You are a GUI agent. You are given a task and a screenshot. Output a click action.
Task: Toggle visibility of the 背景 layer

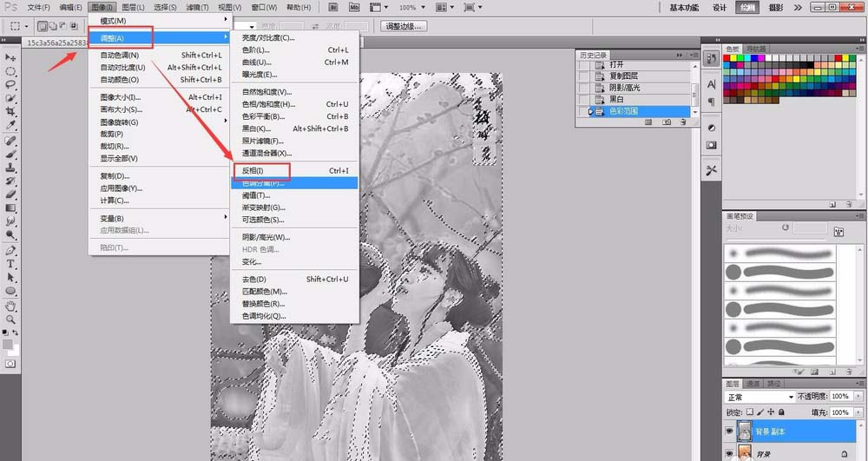(729, 453)
